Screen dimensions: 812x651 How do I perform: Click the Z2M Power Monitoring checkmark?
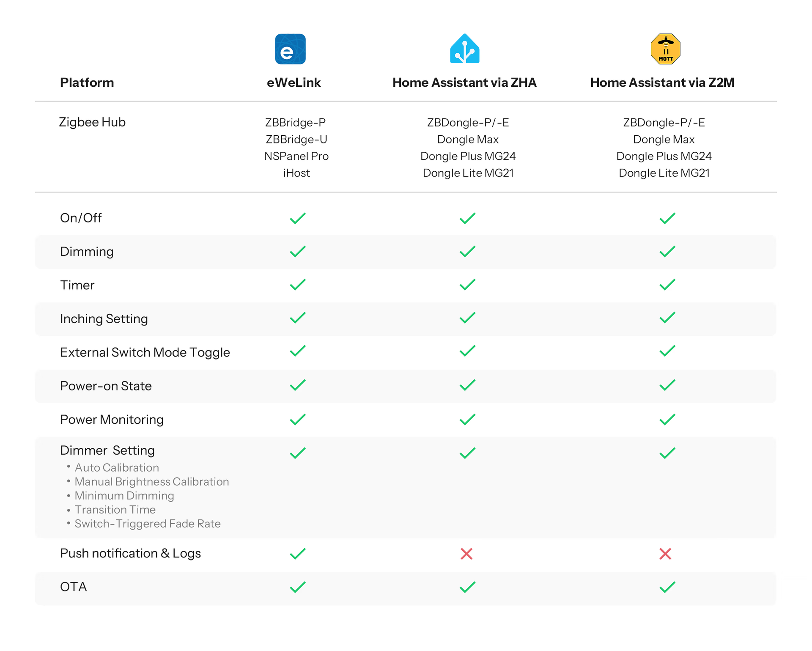667,419
